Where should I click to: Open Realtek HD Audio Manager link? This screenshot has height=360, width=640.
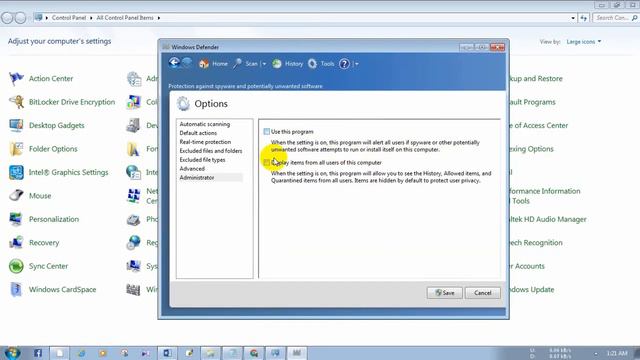click(548, 219)
